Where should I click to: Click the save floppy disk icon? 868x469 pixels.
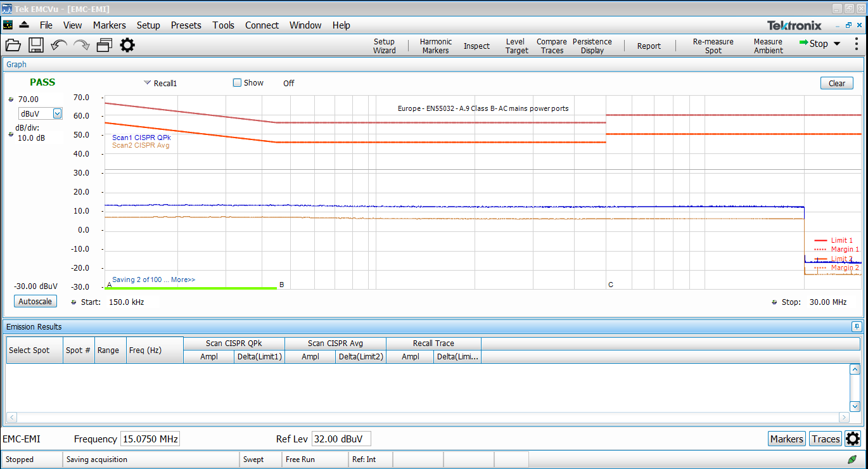pos(35,45)
